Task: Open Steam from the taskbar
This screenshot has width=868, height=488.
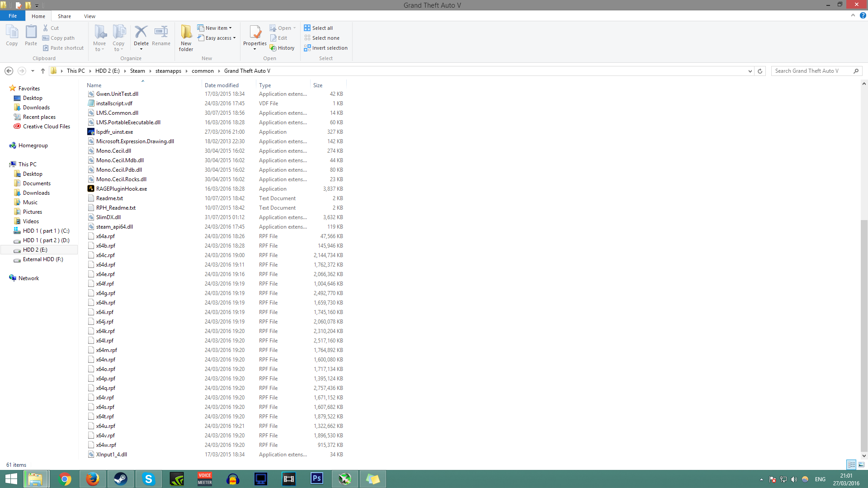Action: coord(120,479)
